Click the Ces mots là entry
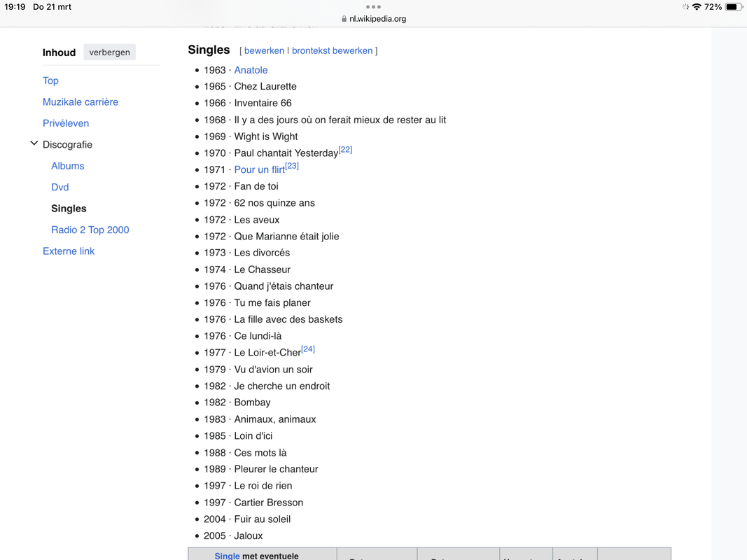 pyautogui.click(x=260, y=453)
